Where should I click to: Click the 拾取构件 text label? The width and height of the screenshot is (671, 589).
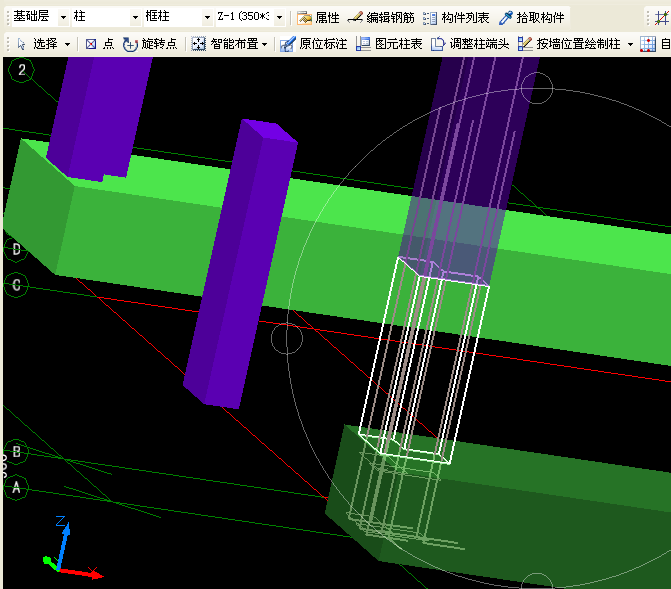(540, 18)
